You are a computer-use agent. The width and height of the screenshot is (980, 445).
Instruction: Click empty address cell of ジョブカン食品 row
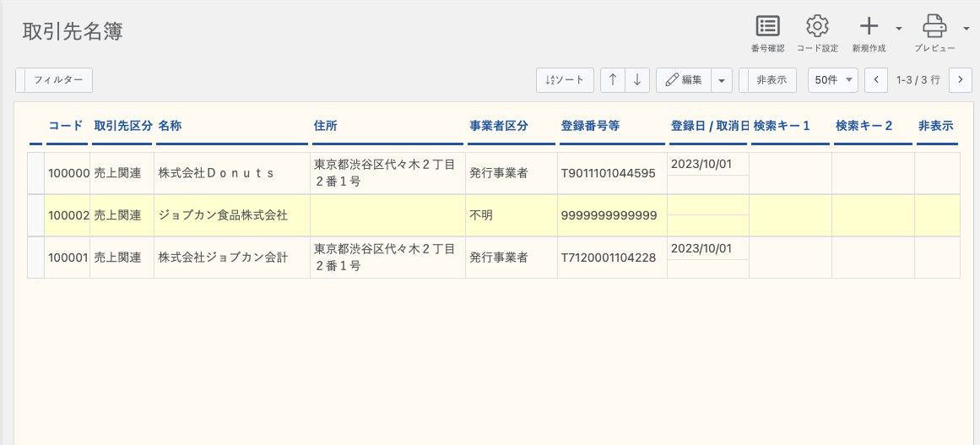click(x=387, y=215)
